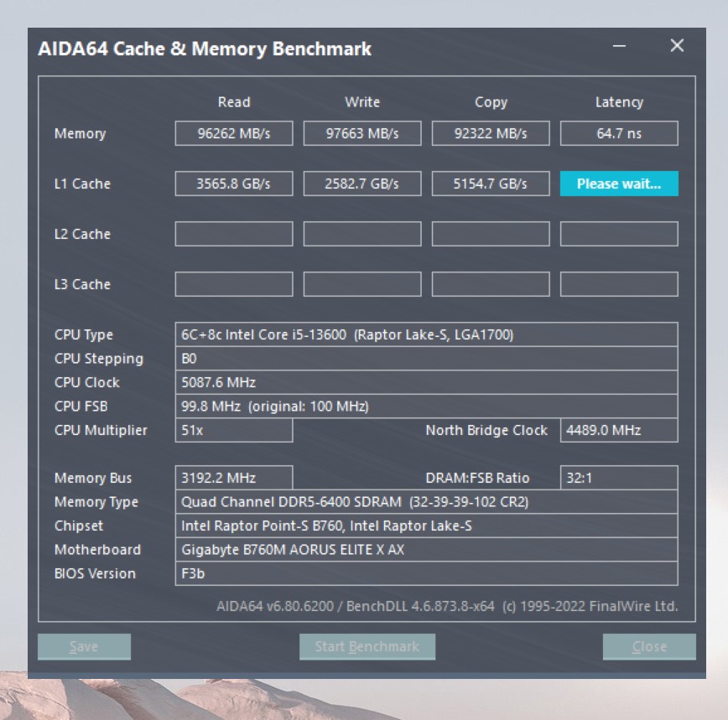Click the empty L2 Cache Read field
This screenshot has width=728, height=720.
point(234,233)
